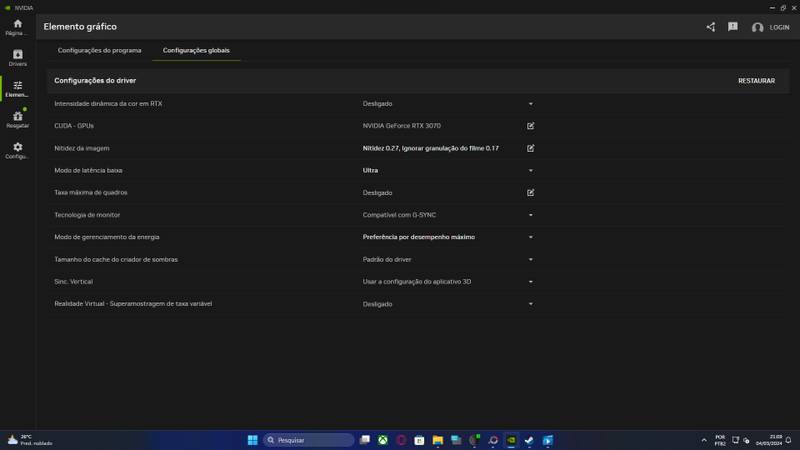The height and width of the screenshot is (450, 800).
Task: Edit the Taxa máxima de quadros setting
Action: pos(531,192)
